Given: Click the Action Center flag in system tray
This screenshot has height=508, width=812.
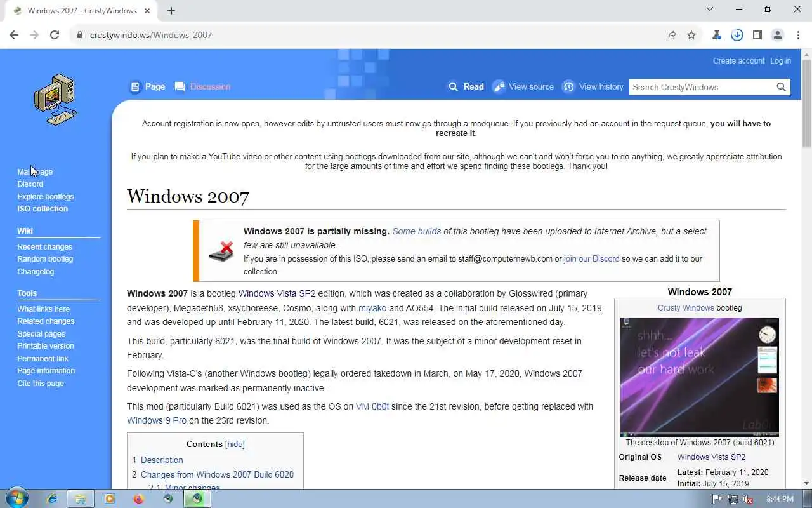Looking at the screenshot, I should pyautogui.click(x=717, y=499).
